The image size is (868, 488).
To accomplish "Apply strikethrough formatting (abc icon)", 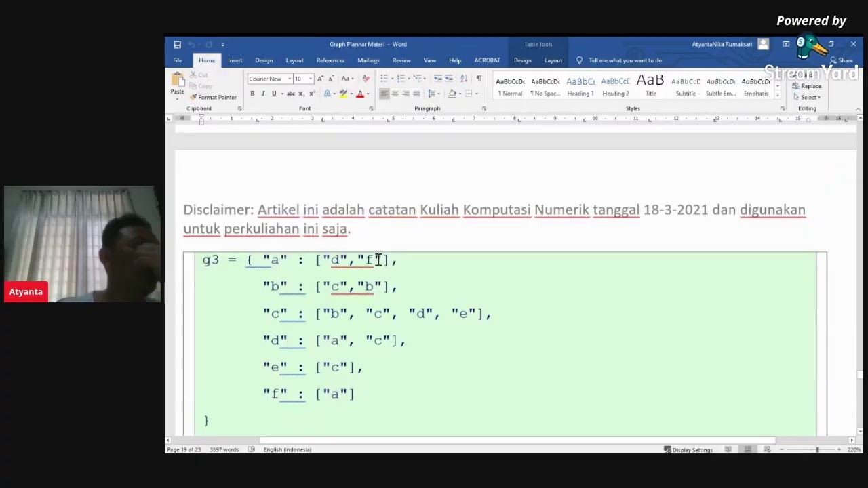I will click(x=290, y=94).
